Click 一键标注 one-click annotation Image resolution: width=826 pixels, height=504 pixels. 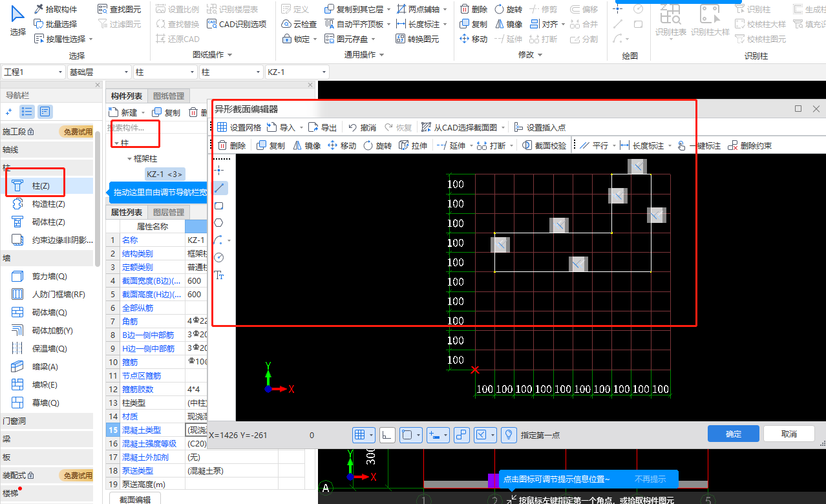click(699, 145)
